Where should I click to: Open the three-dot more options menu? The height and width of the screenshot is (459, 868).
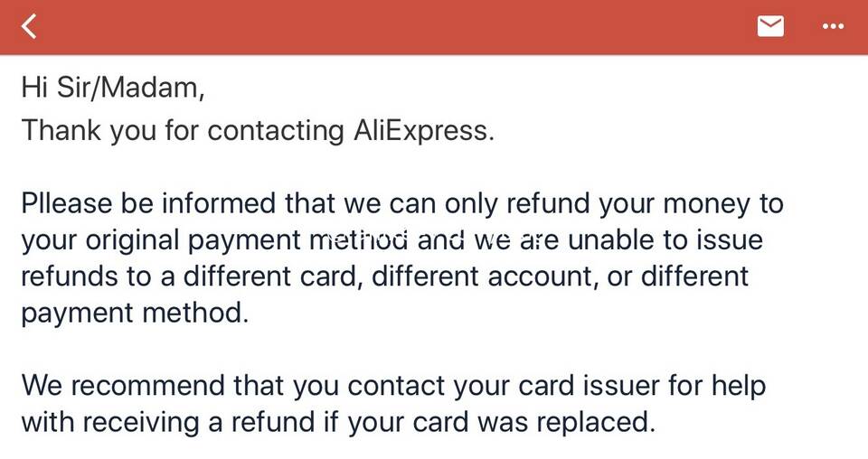click(x=833, y=26)
